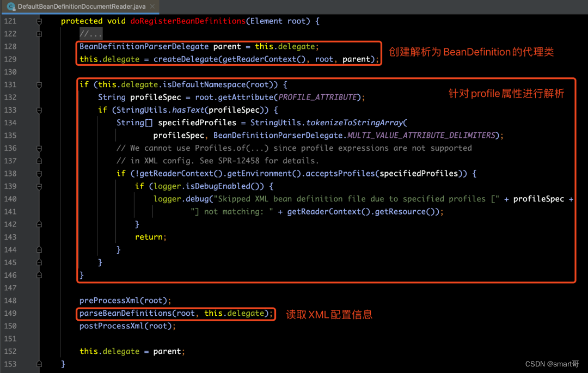Click the fold end marker at line 145

tap(39, 262)
